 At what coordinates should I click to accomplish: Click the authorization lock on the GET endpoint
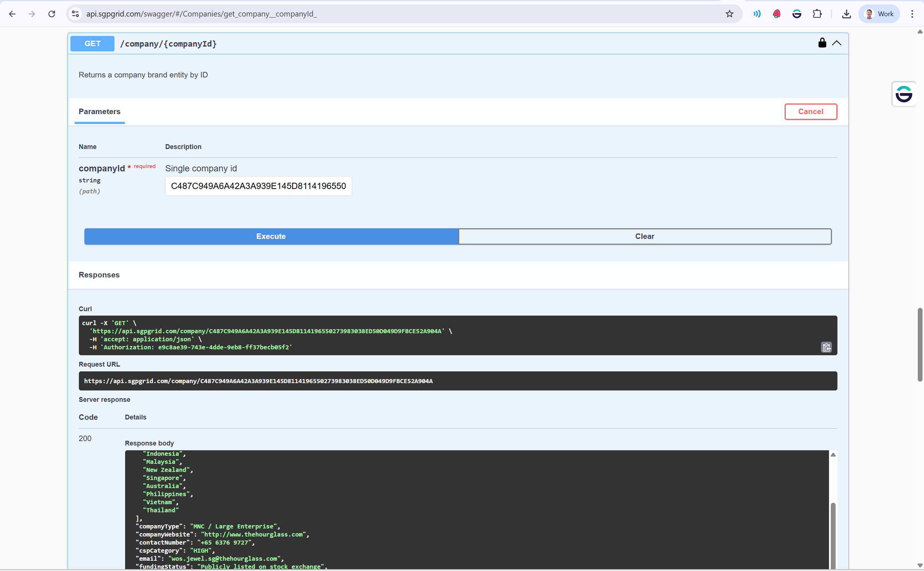point(822,43)
